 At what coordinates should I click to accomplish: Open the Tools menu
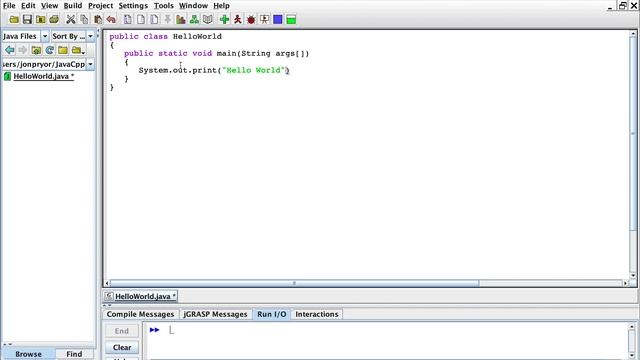coord(164,6)
